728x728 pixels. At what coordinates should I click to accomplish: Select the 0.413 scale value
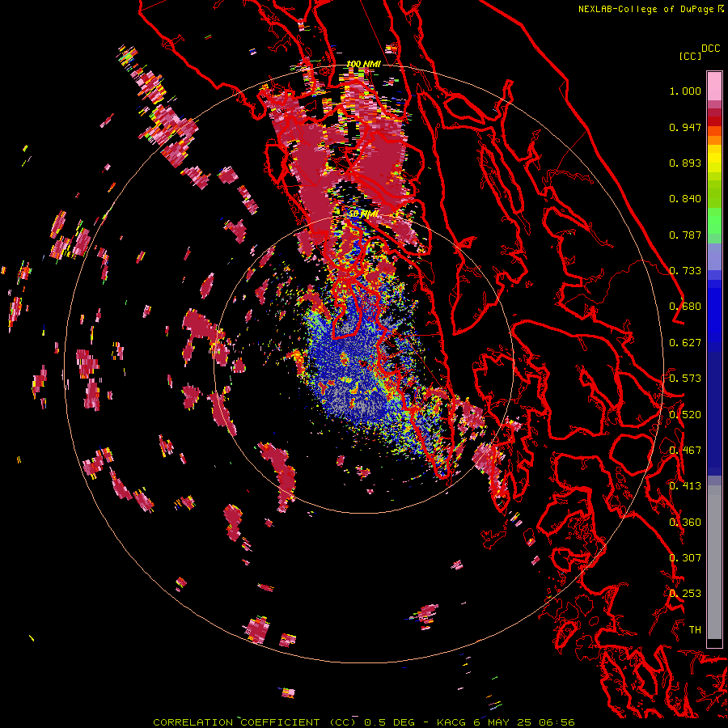click(685, 486)
